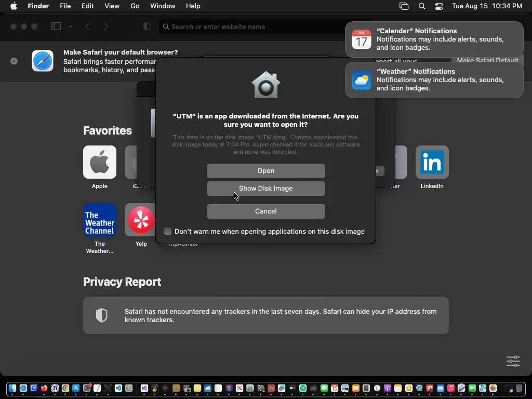
Task: Open the Calendar app from the Dock
Action: (x=335, y=388)
